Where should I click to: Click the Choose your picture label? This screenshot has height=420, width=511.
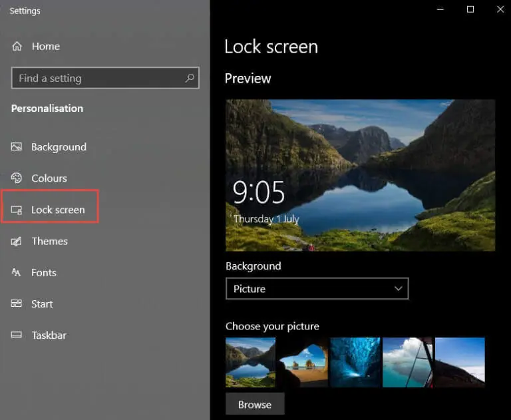272,326
